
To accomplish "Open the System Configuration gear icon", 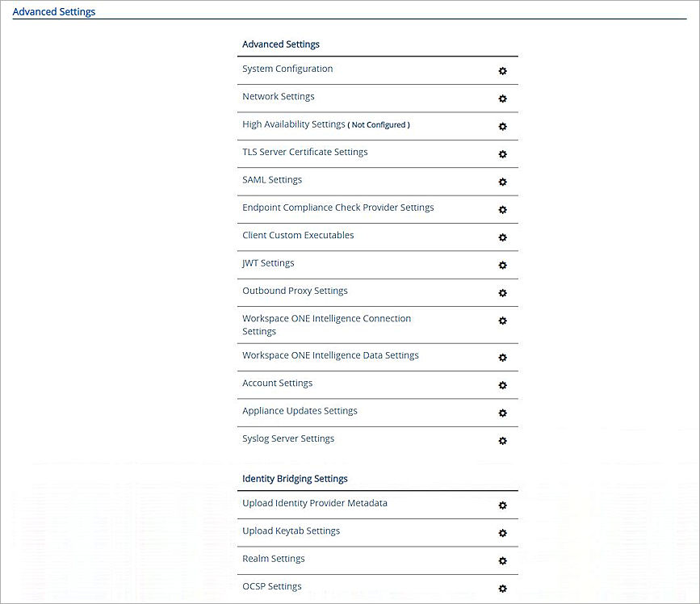I will (502, 71).
